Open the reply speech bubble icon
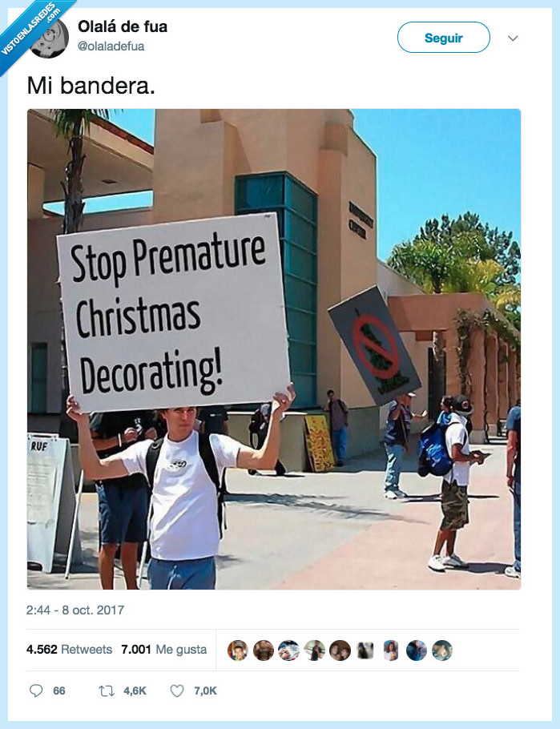This screenshot has height=729, width=560. point(36,691)
